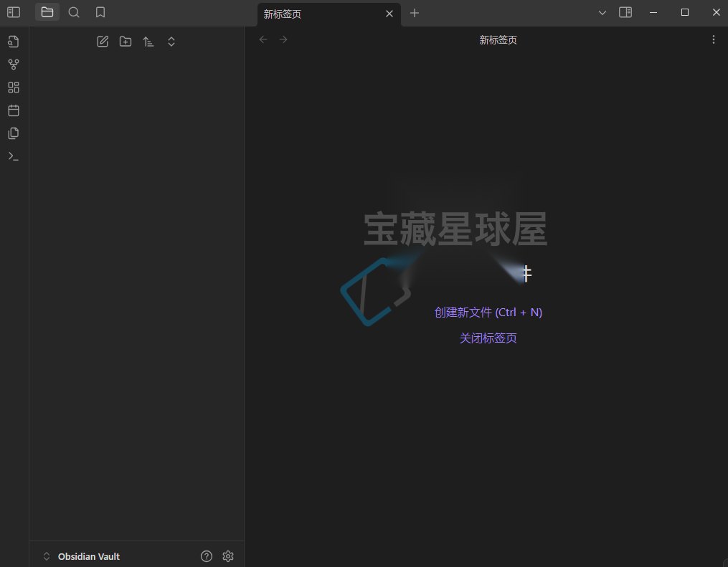This screenshot has height=567, width=728.
Task: Click the 新标签页 view header title
Action: (x=498, y=40)
